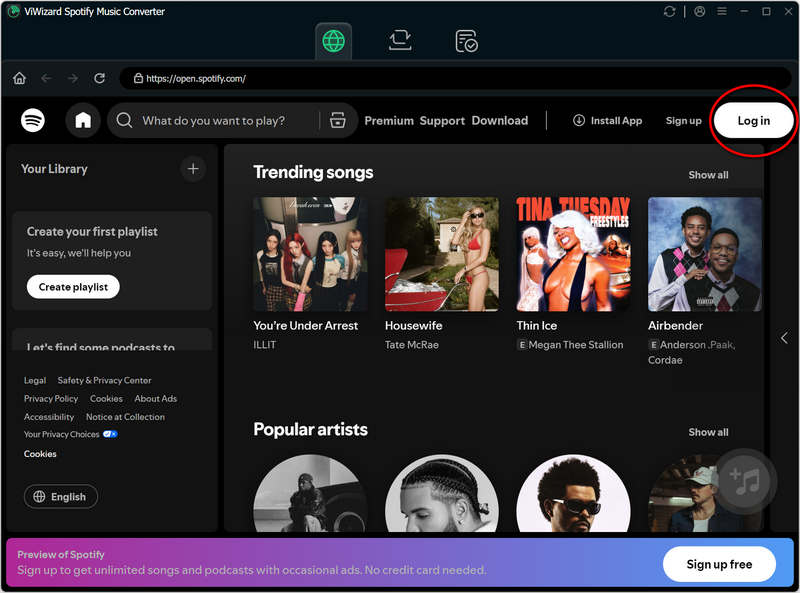Open the web browser globe tab
The image size is (800, 593).
[x=334, y=41]
